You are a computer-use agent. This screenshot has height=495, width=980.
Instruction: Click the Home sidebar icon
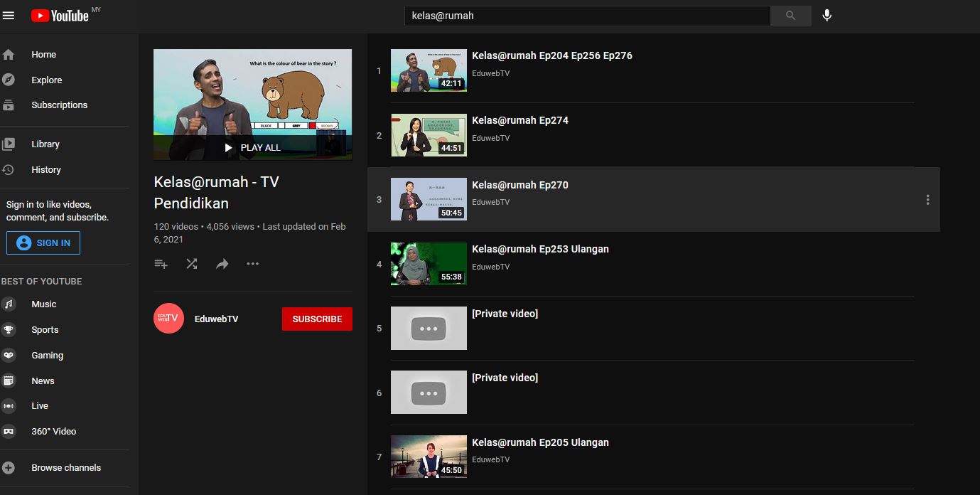9,55
